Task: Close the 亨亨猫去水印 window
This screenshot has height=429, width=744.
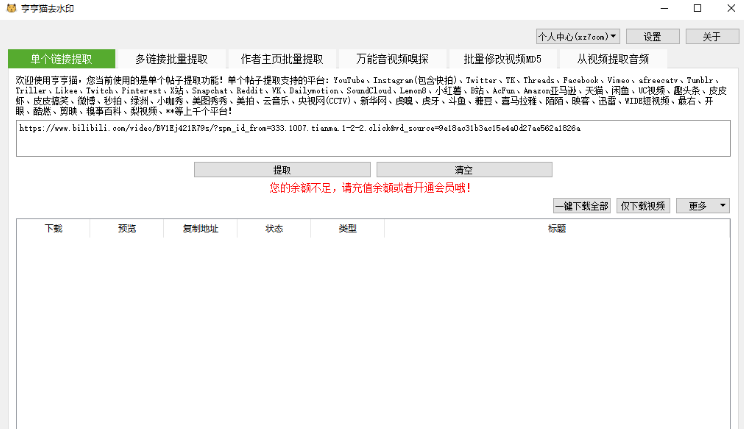Action: [x=731, y=9]
